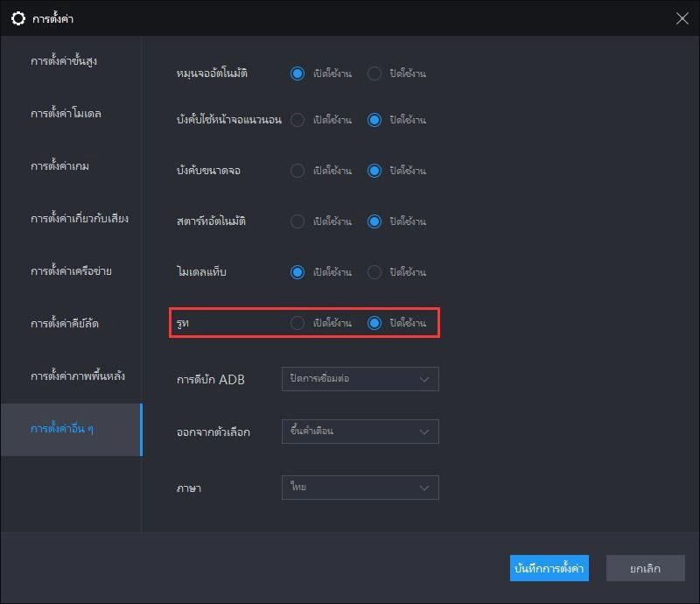
Task: Enable force screen size option
Action: [x=297, y=172]
